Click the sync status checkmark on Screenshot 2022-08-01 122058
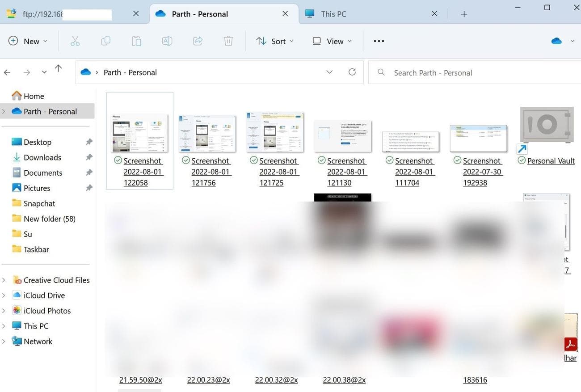The image size is (581, 392). 118,160
